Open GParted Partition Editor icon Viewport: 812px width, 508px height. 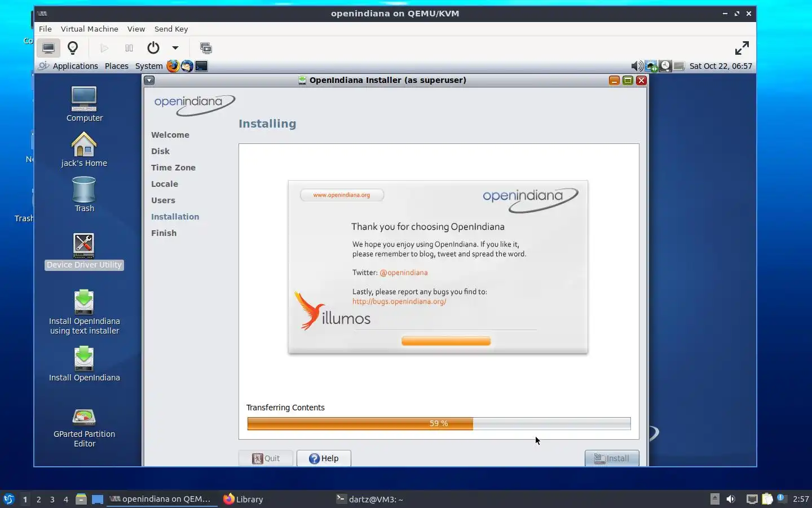click(x=84, y=428)
